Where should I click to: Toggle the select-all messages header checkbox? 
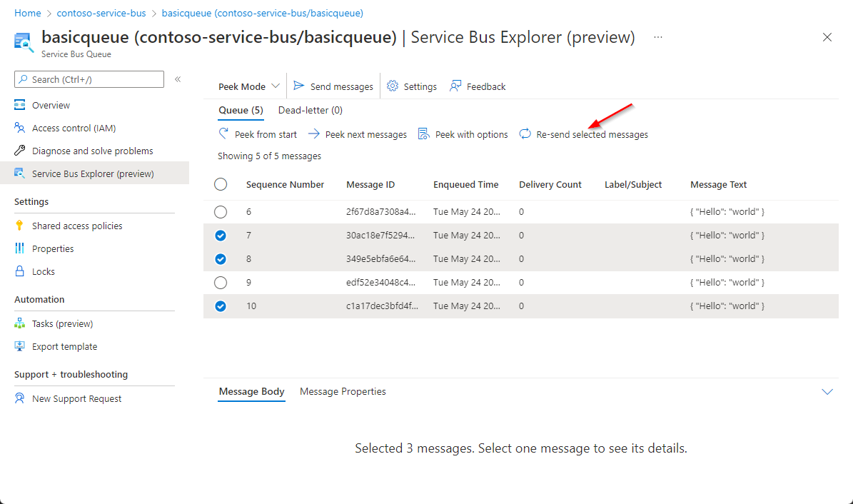(x=221, y=185)
